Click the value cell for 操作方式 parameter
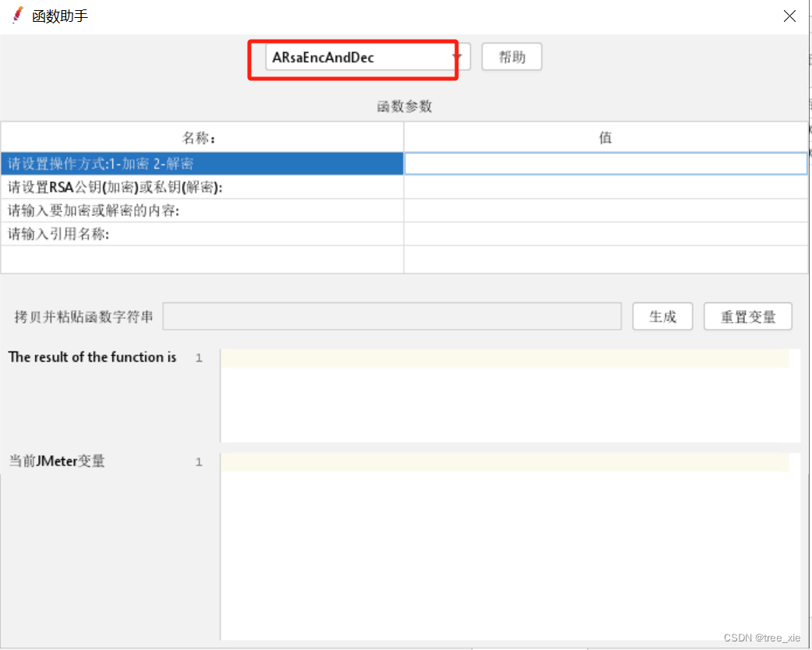Viewport: 812px width, 650px height. (x=605, y=164)
